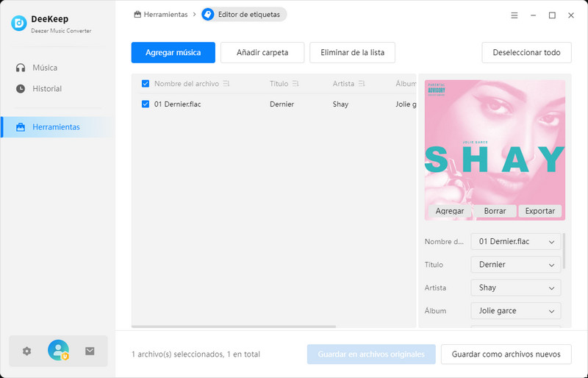Toggle the select-all checkbox in header

146,83
